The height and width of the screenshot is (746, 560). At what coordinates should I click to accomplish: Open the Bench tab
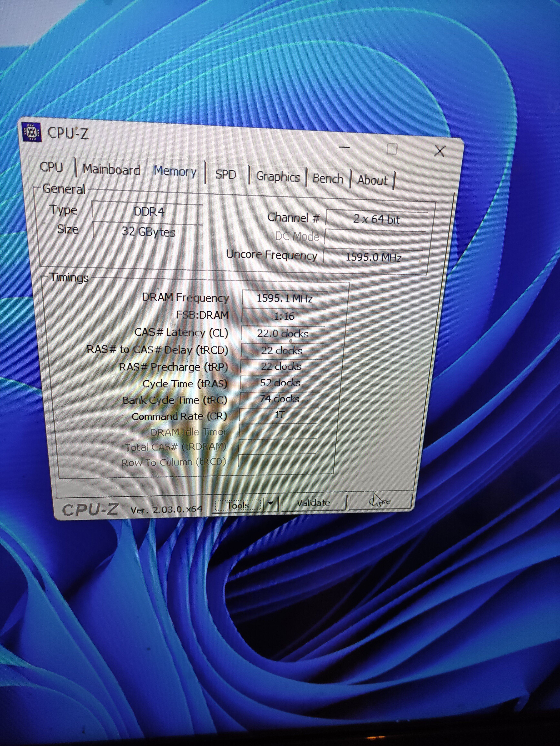tap(327, 178)
